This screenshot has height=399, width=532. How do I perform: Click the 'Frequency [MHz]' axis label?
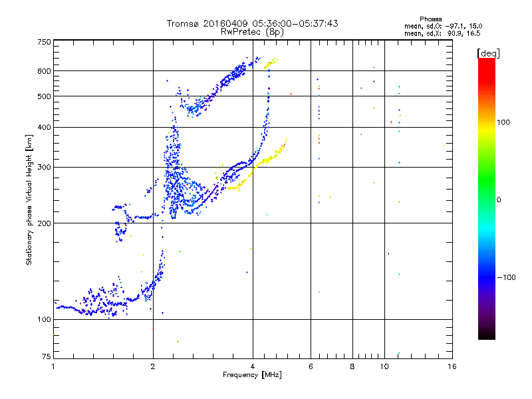pos(252,375)
